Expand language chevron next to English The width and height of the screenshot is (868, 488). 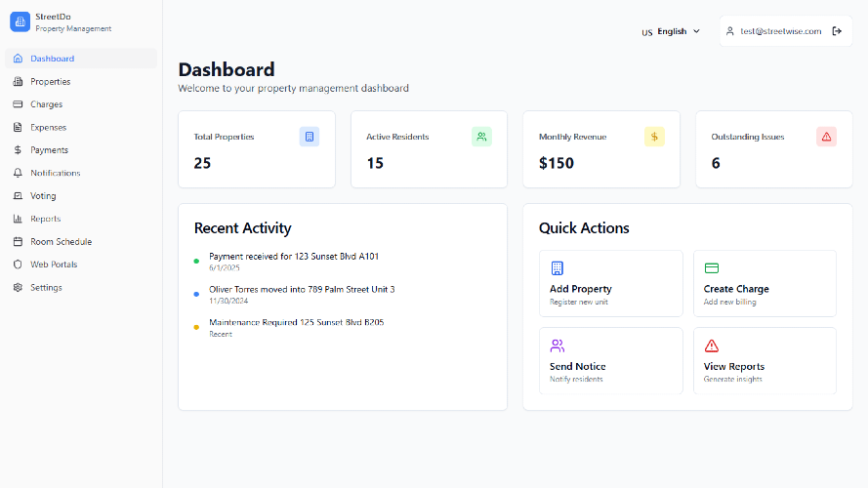(x=696, y=31)
